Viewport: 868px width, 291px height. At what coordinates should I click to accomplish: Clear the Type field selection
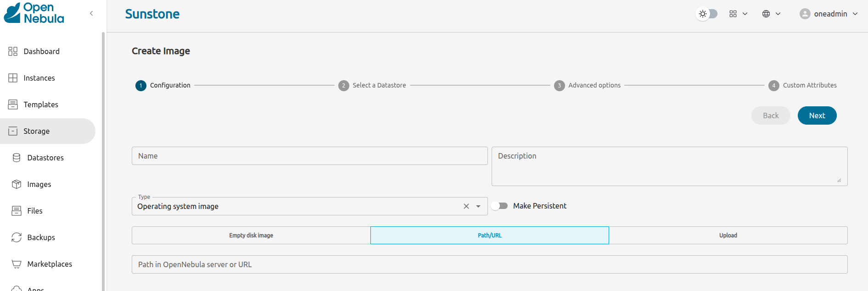pos(466,206)
